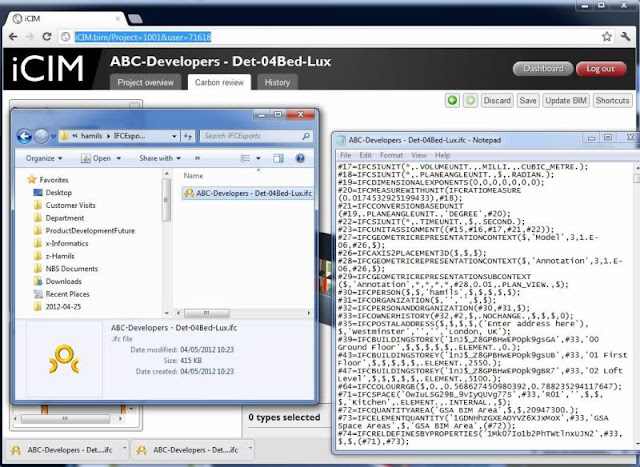Switch to the History tab
This screenshot has height=467, width=640.
(x=277, y=82)
